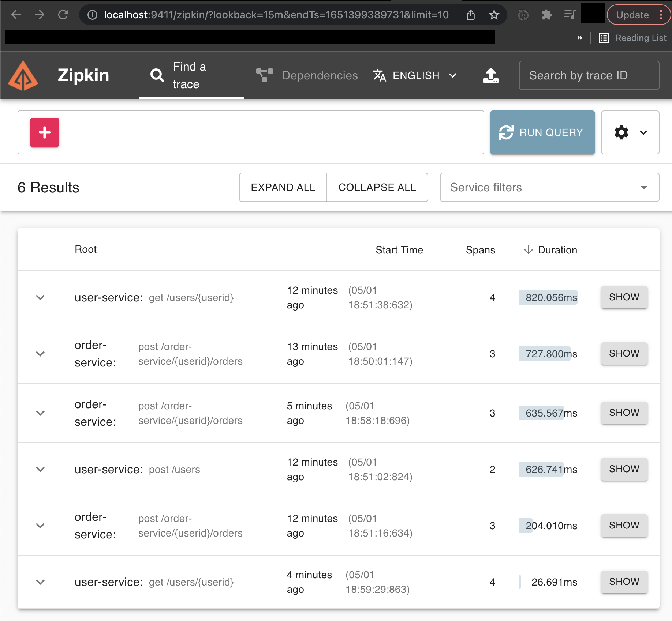672x621 pixels.
Task: Click EXPAND ALL button
Action: click(x=283, y=187)
